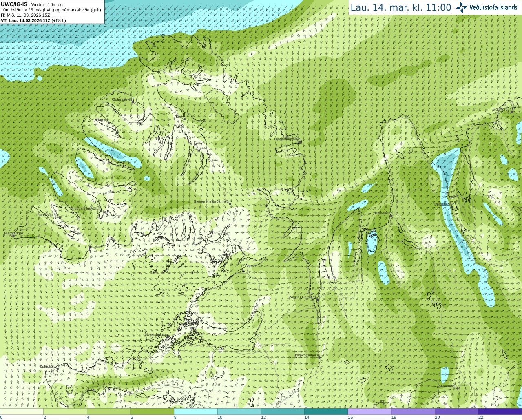Click the Bolungarvík station marker
522x420 pixels.
pos(133,102)
